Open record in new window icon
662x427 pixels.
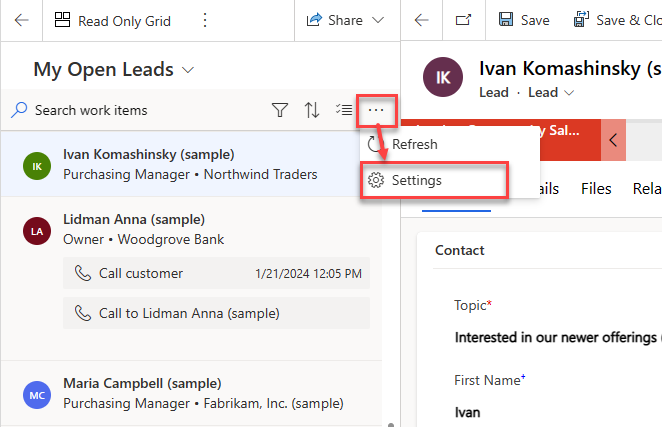pos(463,20)
